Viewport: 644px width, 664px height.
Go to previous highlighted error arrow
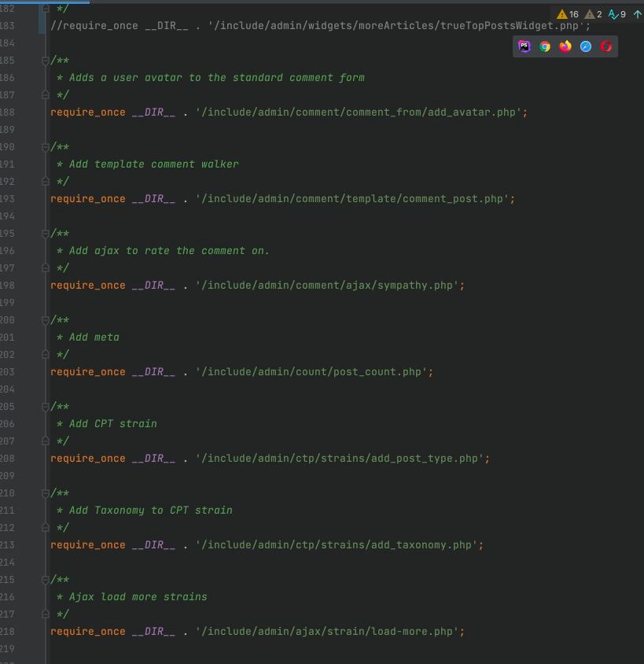pyautogui.click(x=637, y=14)
